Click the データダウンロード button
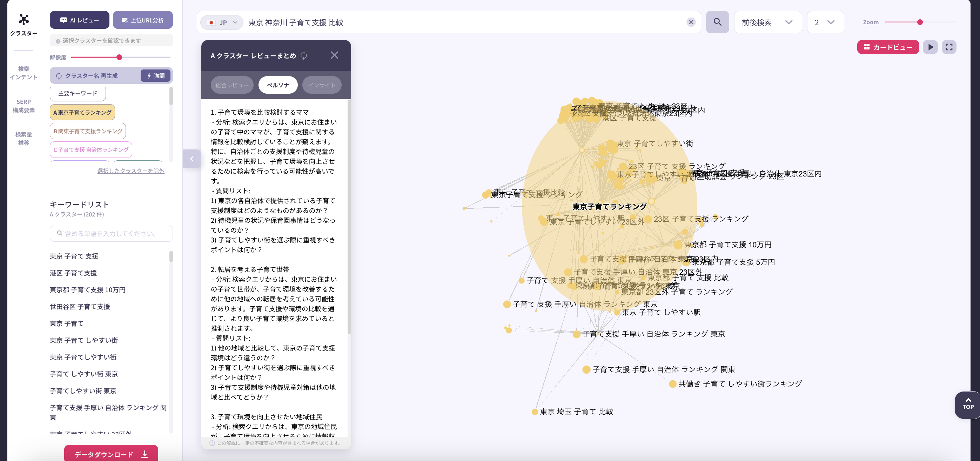980x461 pixels. (x=111, y=454)
